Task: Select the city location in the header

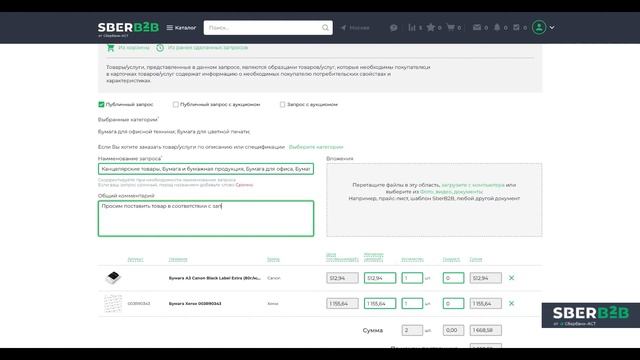Action: 355,28
